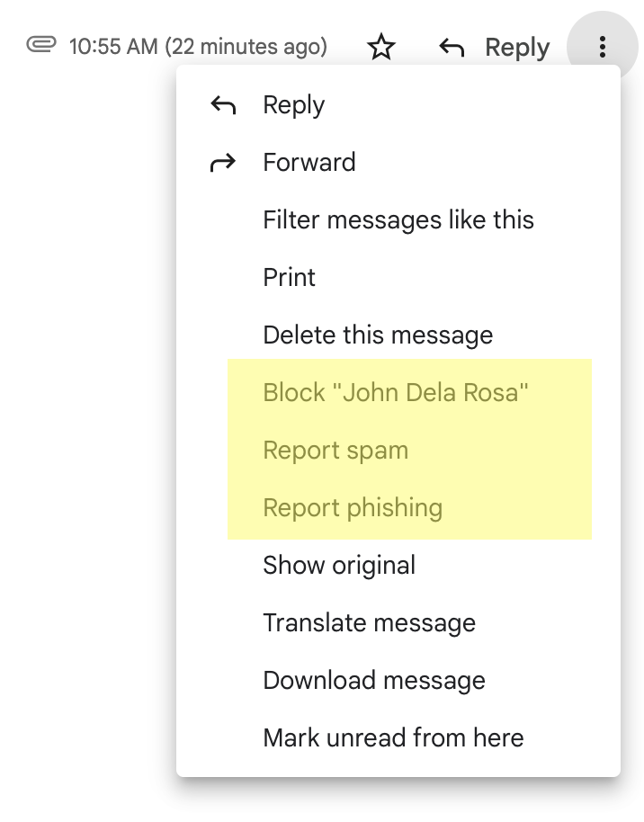The height and width of the screenshot is (822, 644).
Task: Select "Filter messages like this"
Action: click(x=398, y=220)
